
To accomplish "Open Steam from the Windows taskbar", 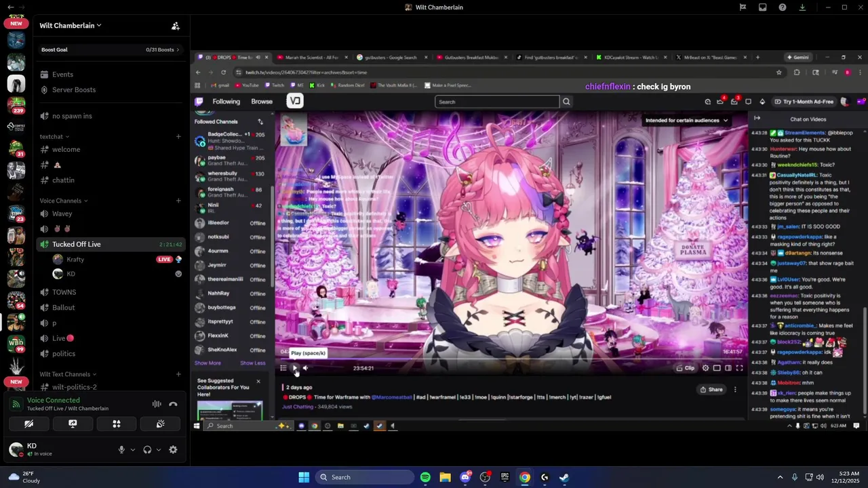I will (564, 477).
